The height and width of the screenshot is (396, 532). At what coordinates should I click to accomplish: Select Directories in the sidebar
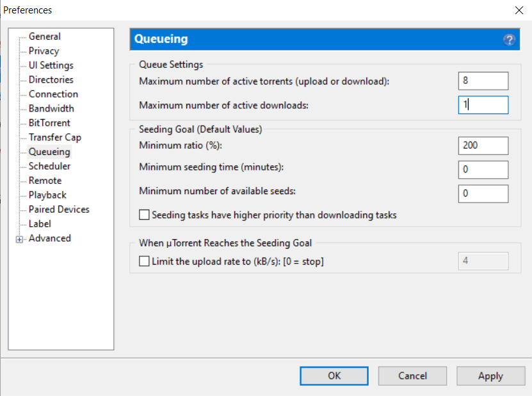point(51,79)
